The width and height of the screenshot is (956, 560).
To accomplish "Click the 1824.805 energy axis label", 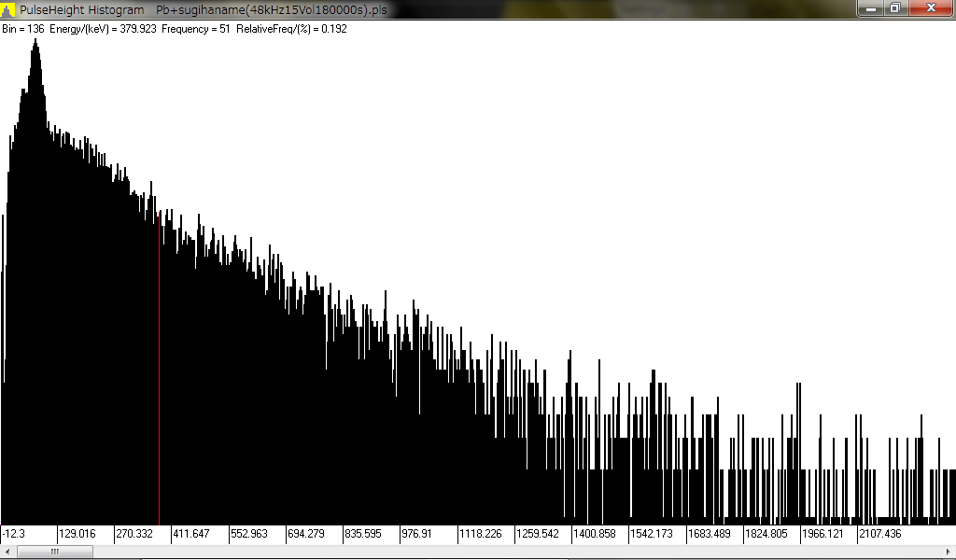I will tap(766, 534).
